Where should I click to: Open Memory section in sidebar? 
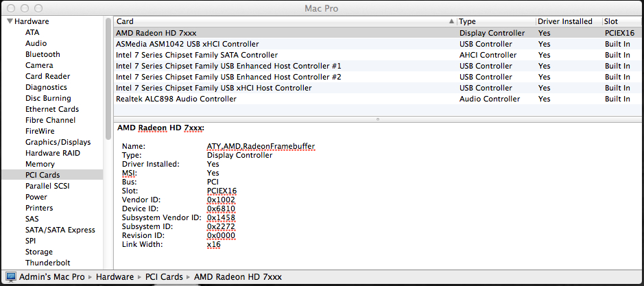coord(40,164)
